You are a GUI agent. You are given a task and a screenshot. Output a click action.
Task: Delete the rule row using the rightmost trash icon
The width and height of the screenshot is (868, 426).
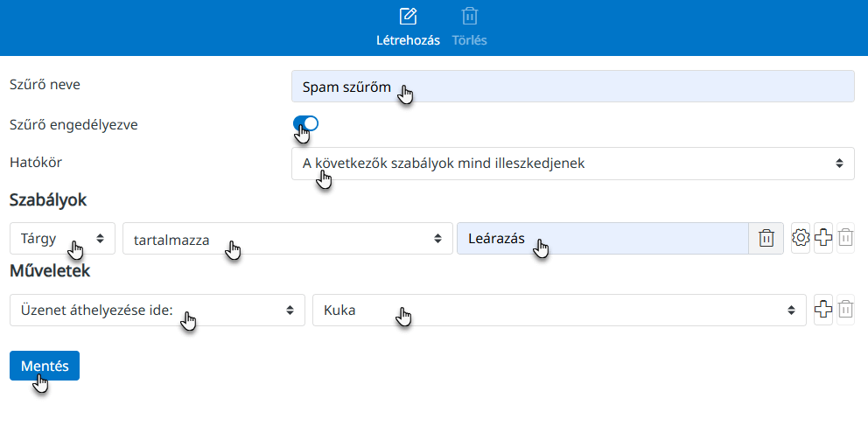tap(844, 238)
